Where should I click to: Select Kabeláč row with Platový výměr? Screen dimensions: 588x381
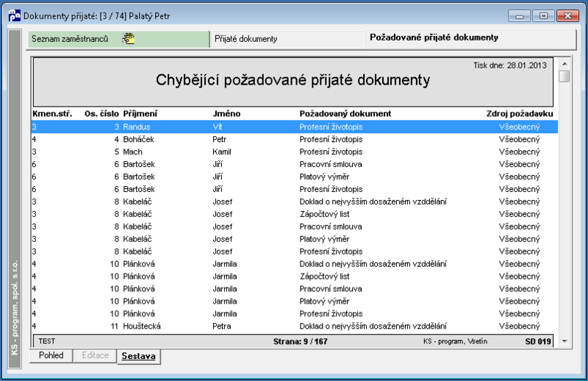295,239
